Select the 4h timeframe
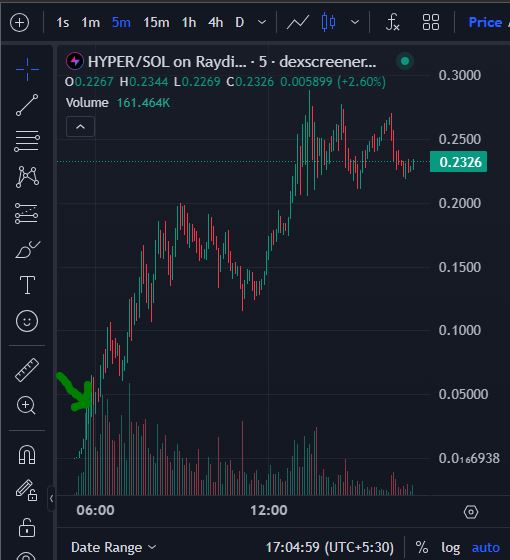Viewport: 510px width, 560px height. [x=215, y=23]
